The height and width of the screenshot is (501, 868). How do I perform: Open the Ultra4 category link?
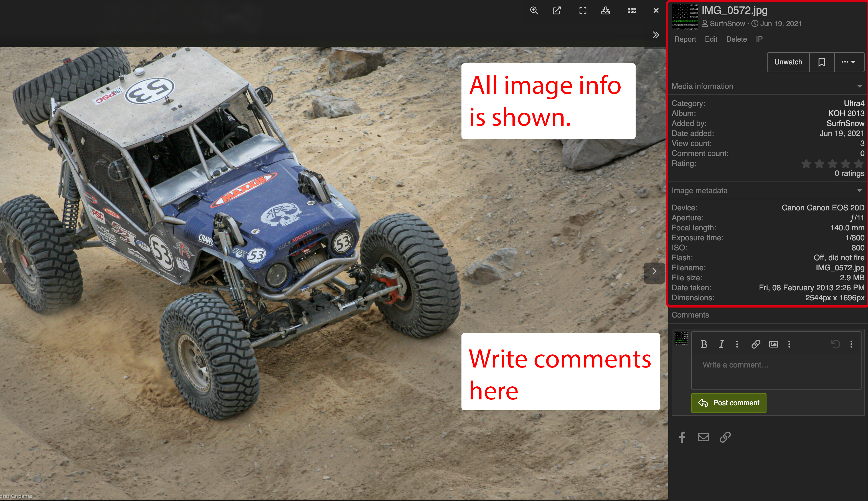(x=854, y=103)
